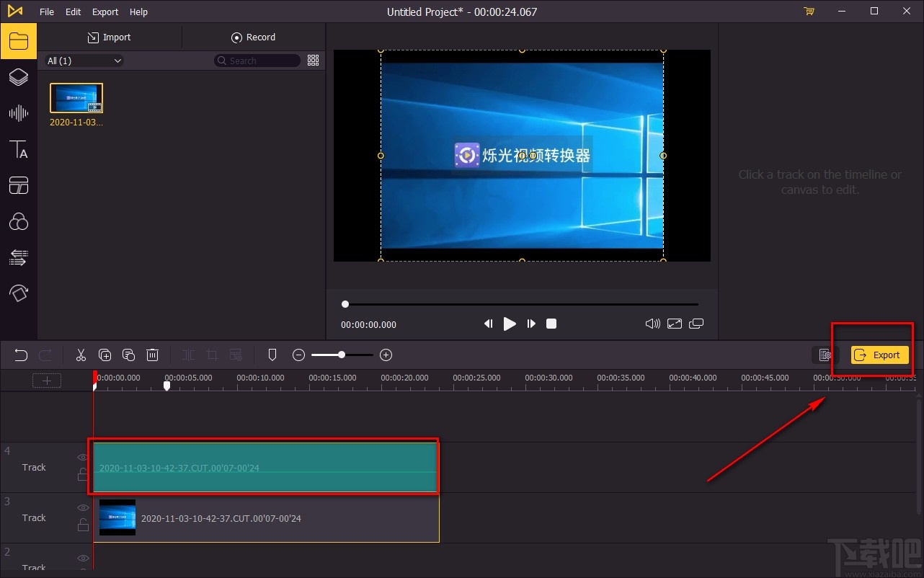Expand the All (1) filter dropdown
Image resolution: width=924 pixels, height=578 pixels.
[x=84, y=61]
